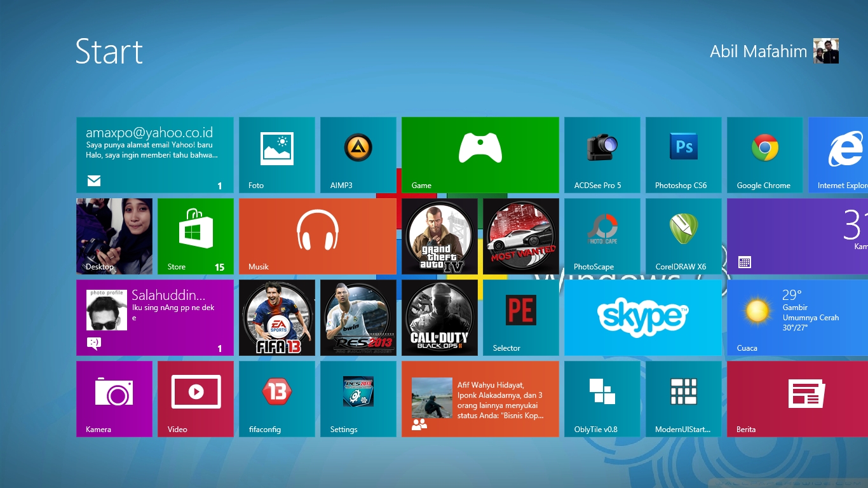
Task: Open the Desktop photo tile
Action: tap(114, 236)
